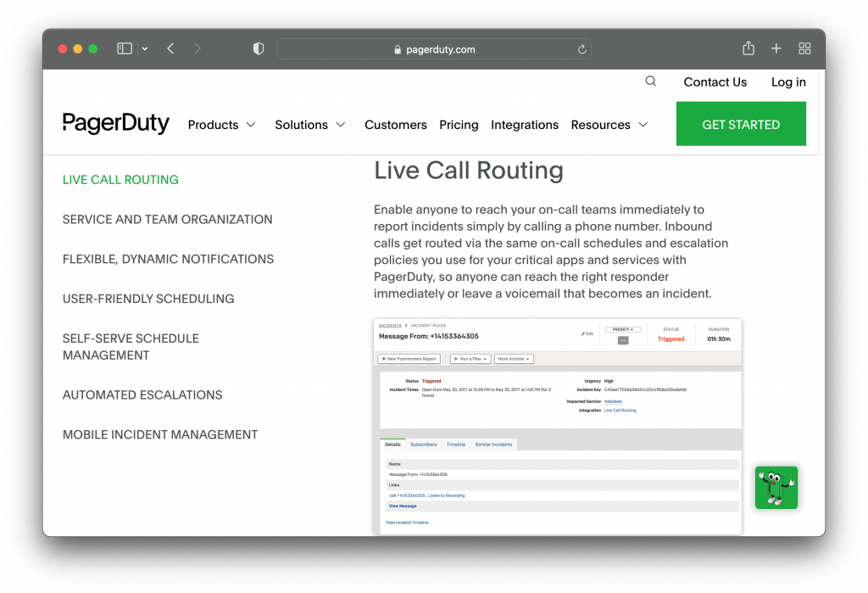Expand the Solutions dropdown menu

[310, 125]
